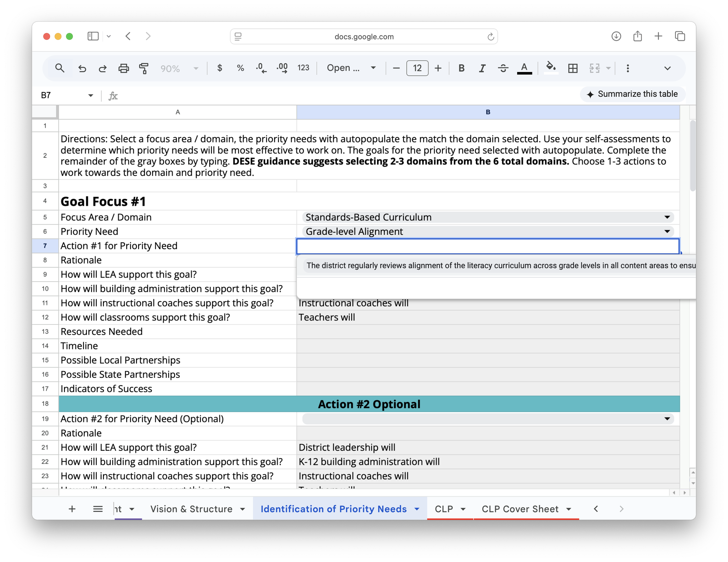Open Action #2 for Priority Need dropdown

click(x=667, y=419)
